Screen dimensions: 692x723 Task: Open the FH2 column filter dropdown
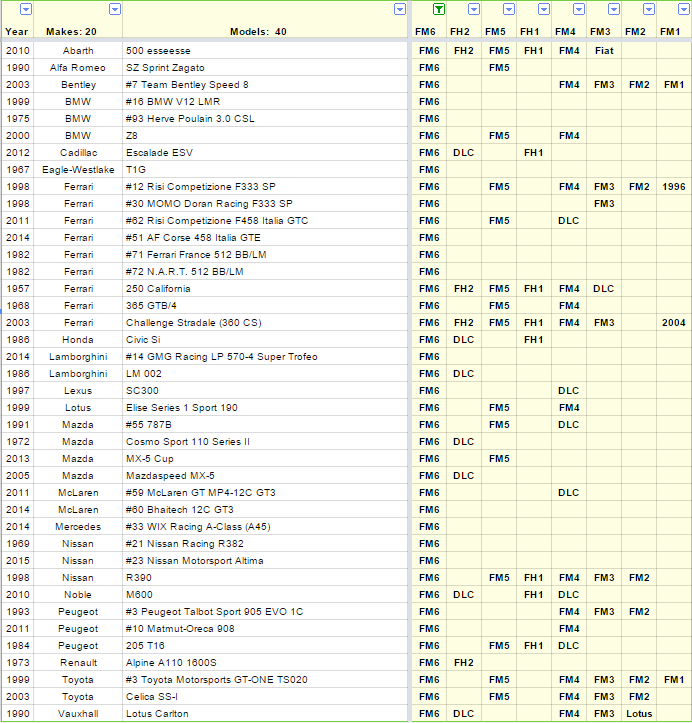(474, 9)
